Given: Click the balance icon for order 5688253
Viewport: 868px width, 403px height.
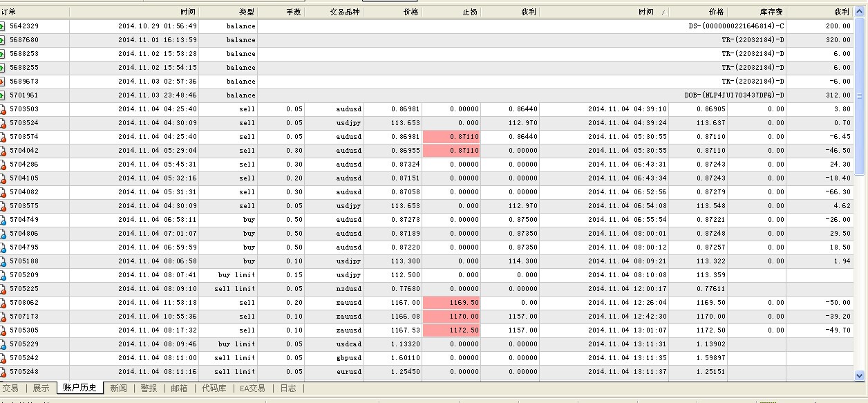Looking at the screenshot, I should (3, 54).
